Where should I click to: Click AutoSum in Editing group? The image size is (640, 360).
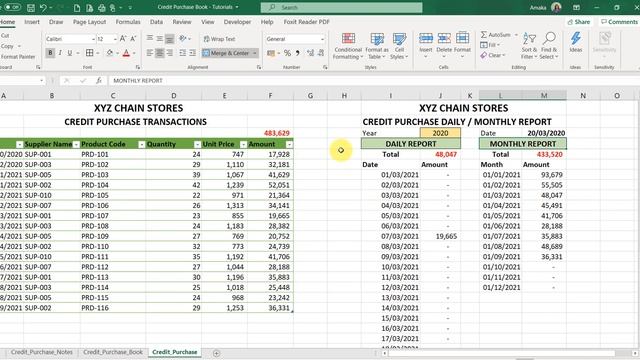pos(496,35)
